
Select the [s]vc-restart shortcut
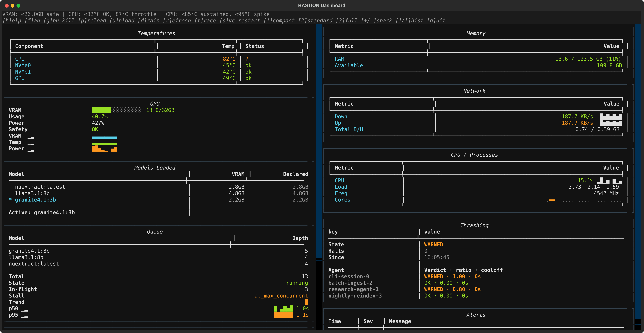[240, 20]
